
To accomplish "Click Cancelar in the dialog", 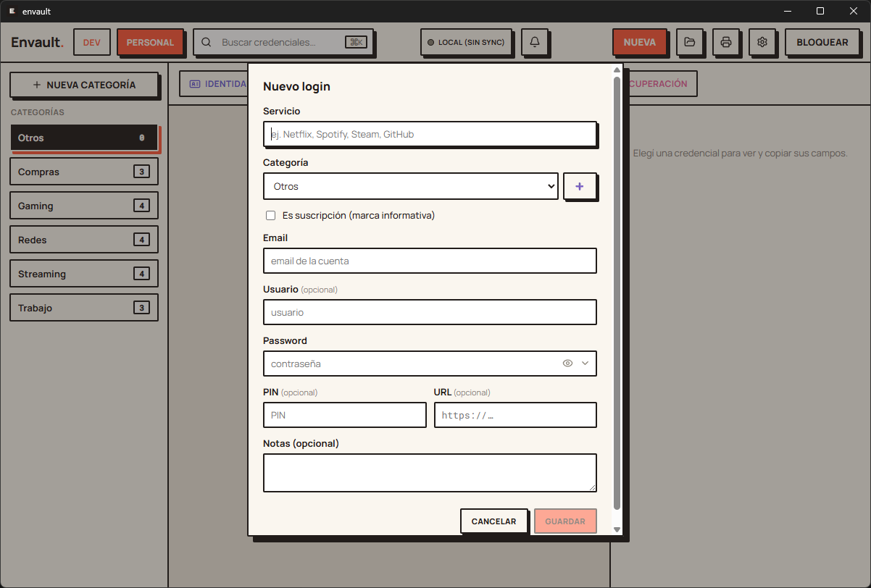I will [493, 521].
